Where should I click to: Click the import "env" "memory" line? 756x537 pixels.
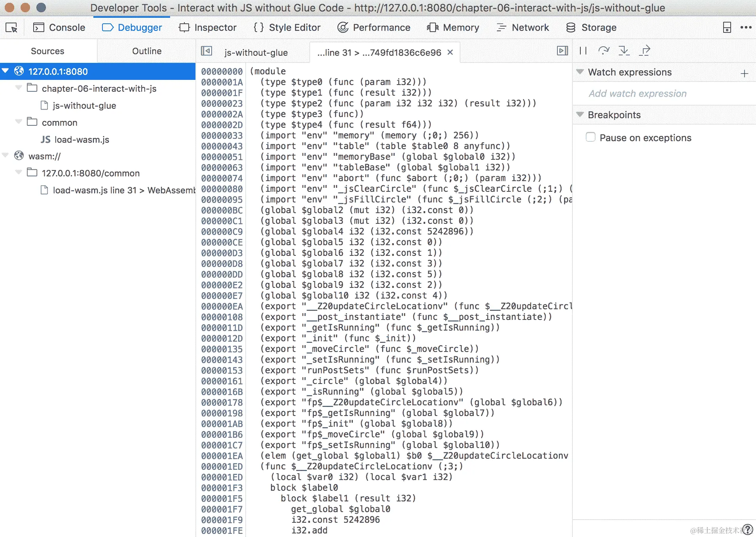[369, 136]
